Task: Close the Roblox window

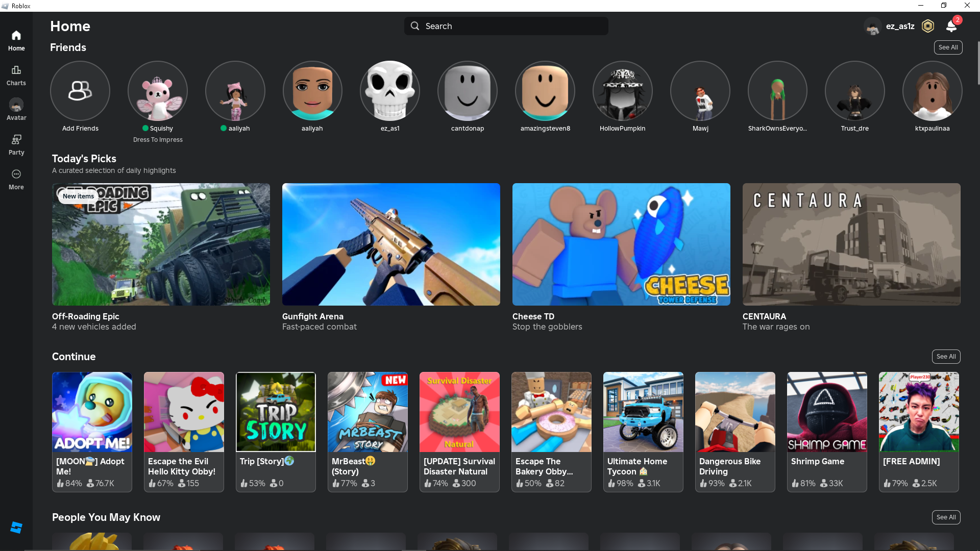Action: point(967,6)
